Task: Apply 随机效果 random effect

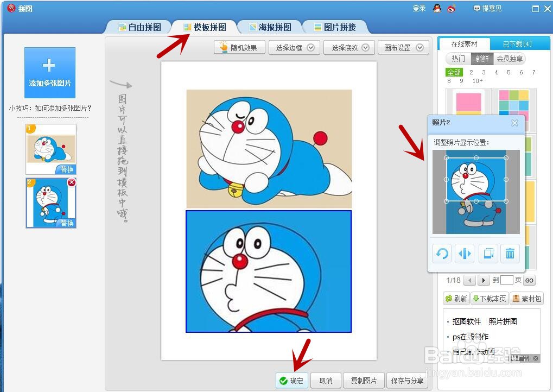Action: click(239, 48)
